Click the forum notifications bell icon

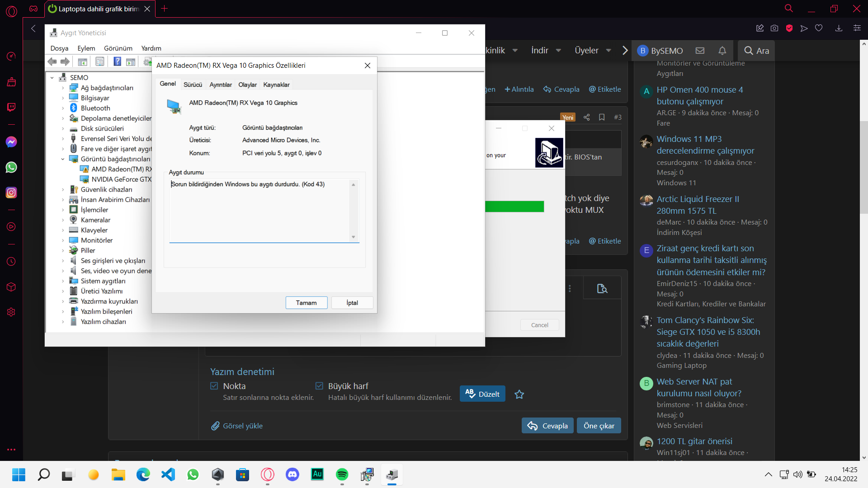coord(722,51)
